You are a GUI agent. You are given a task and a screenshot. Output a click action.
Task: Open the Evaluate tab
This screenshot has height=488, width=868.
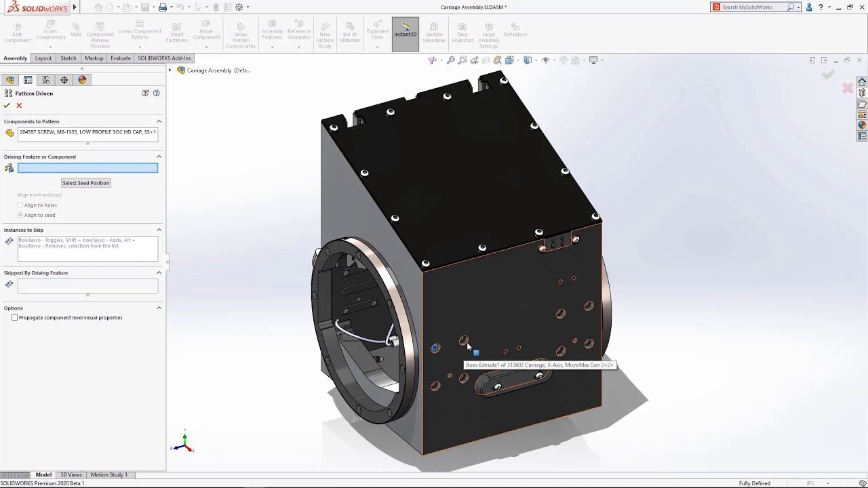click(x=121, y=58)
